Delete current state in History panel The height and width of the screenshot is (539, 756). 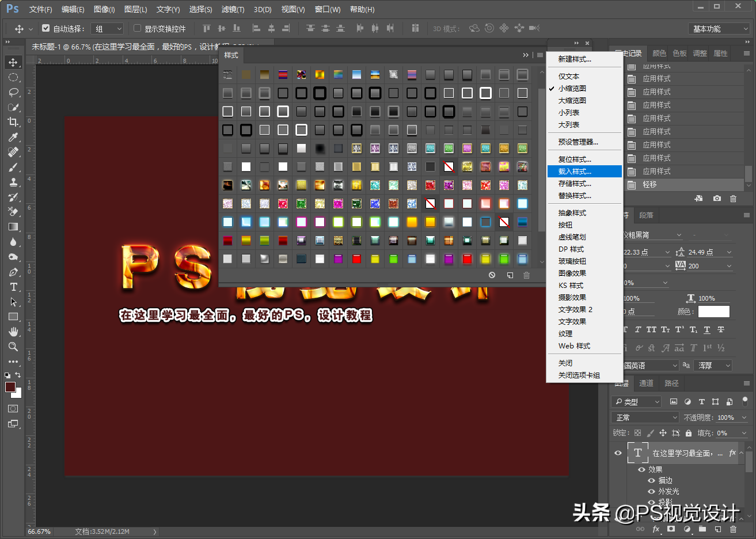click(733, 198)
